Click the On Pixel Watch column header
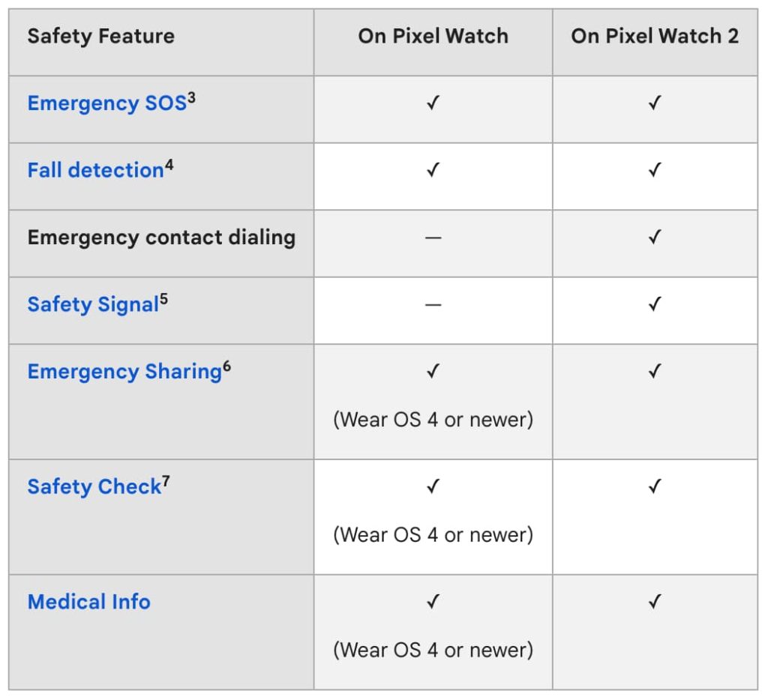Screen dimensions: 768x700 click(433, 36)
